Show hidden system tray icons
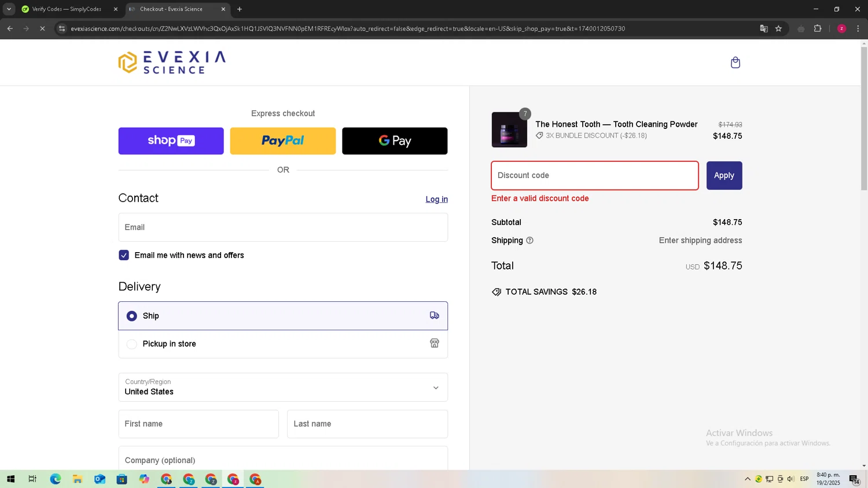 748,479
